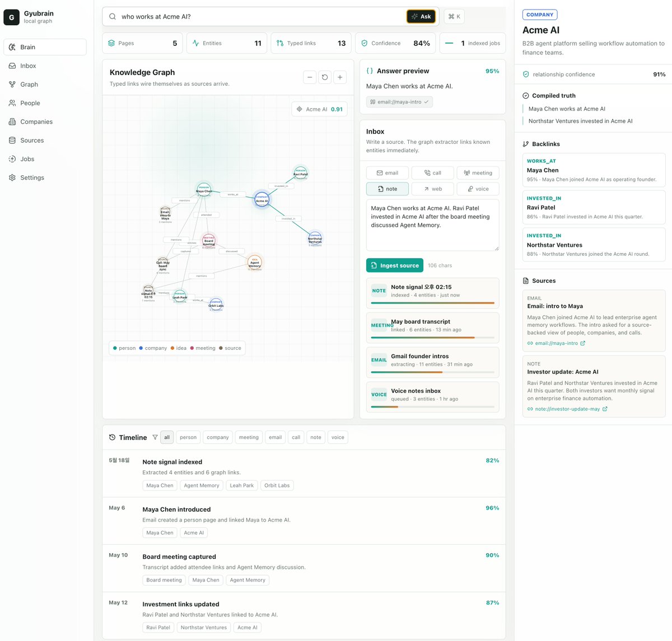
Task: Click the May board transcript progress bar
Action: pos(432,338)
